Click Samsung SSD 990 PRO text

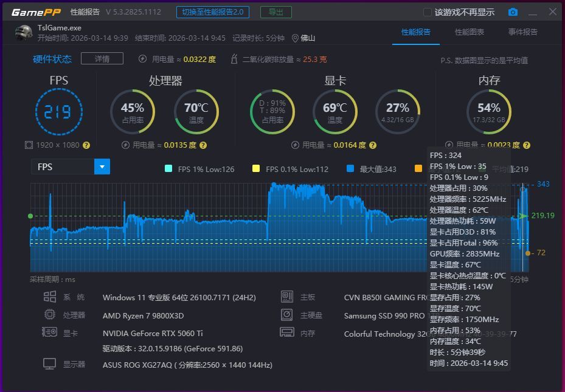[x=384, y=315]
